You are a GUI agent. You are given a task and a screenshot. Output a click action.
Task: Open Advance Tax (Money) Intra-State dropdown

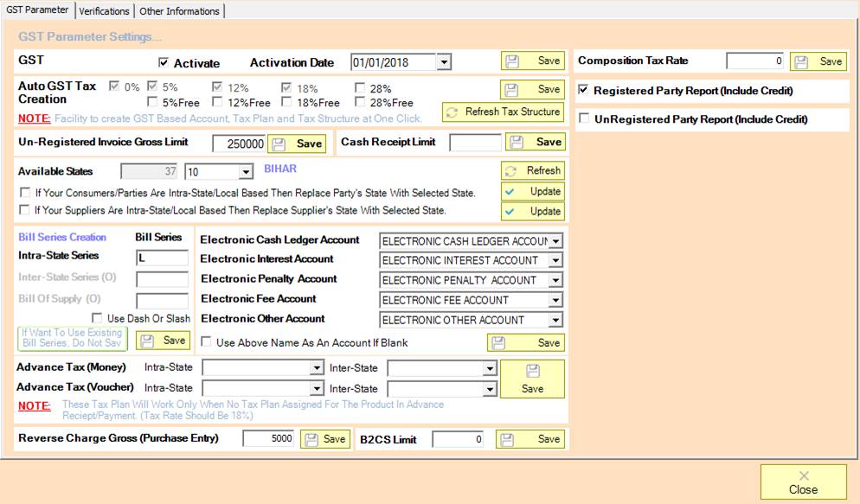pos(317,368)
